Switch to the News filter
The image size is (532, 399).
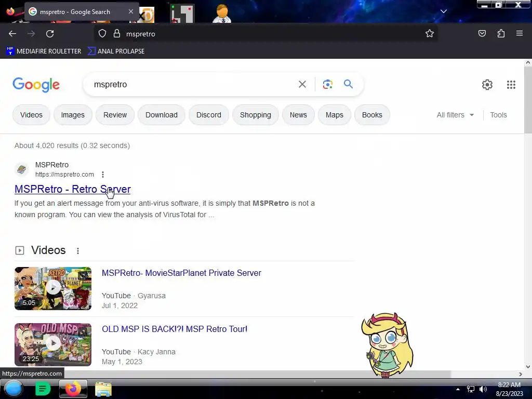(x=298, y=115)
